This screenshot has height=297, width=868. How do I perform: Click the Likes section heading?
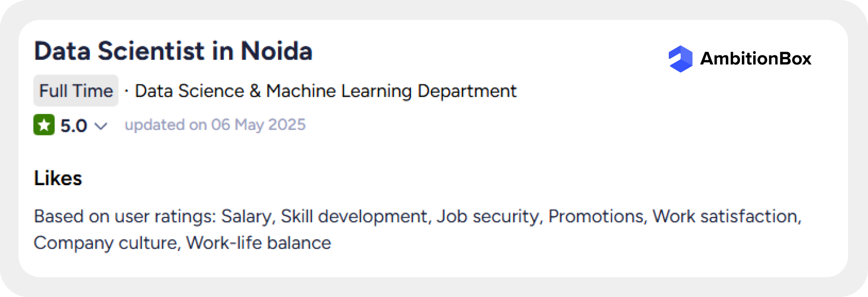click(x=58, y=179)
